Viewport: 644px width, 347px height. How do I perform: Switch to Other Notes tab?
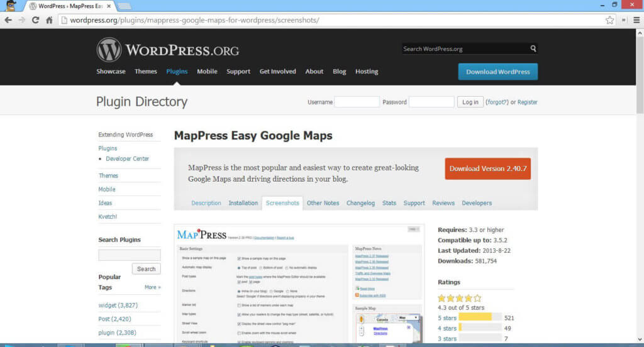(x=323, y=203)
